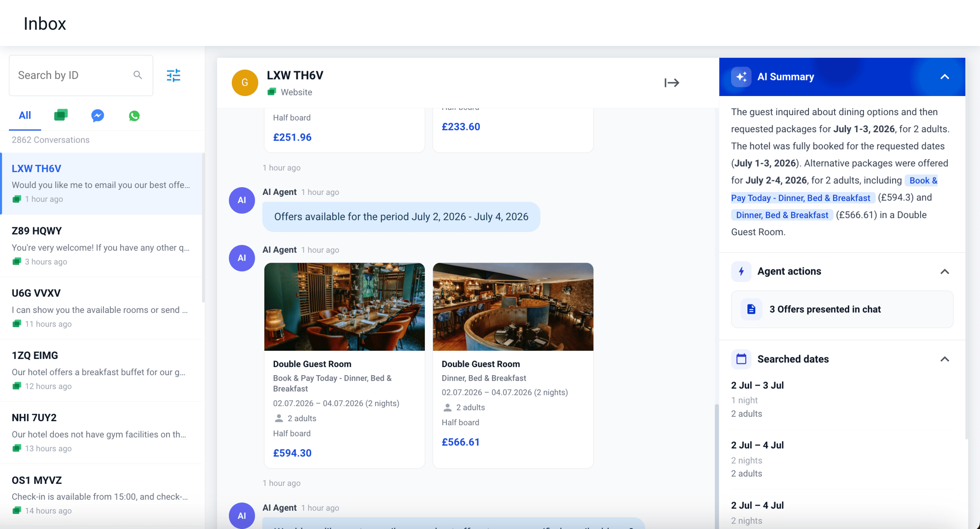980x529 pixels.
Task: Click the offers available period message bubble
Action: tap(401, 216)
